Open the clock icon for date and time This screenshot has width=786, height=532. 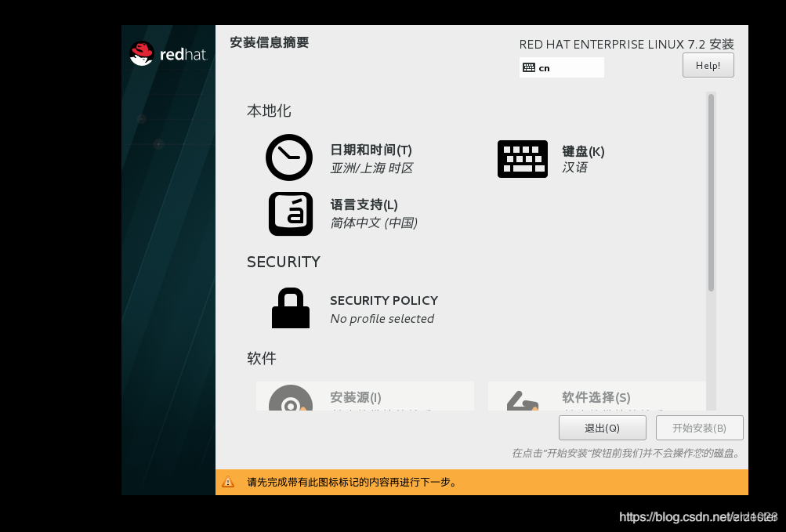(x=289, y=157)
